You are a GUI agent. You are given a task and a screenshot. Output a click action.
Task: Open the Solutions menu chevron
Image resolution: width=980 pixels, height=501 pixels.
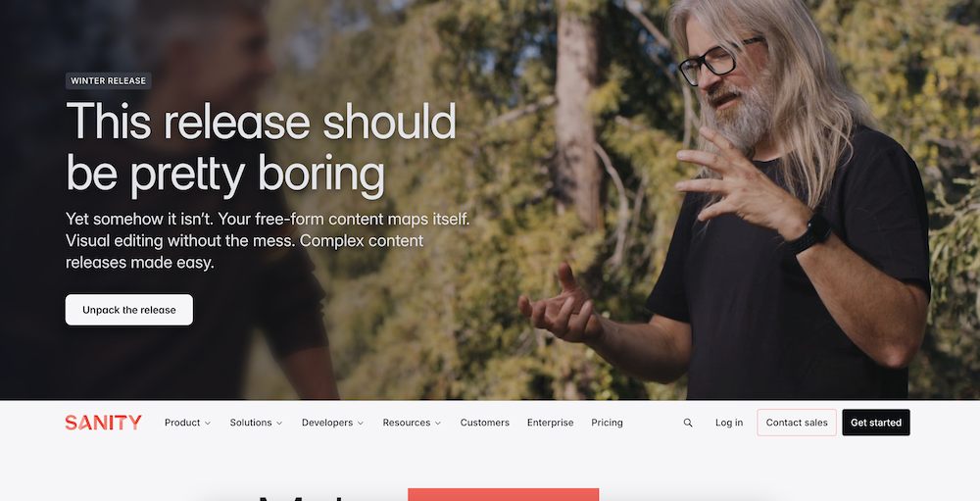pyautogui.click(x=279, y=424)
